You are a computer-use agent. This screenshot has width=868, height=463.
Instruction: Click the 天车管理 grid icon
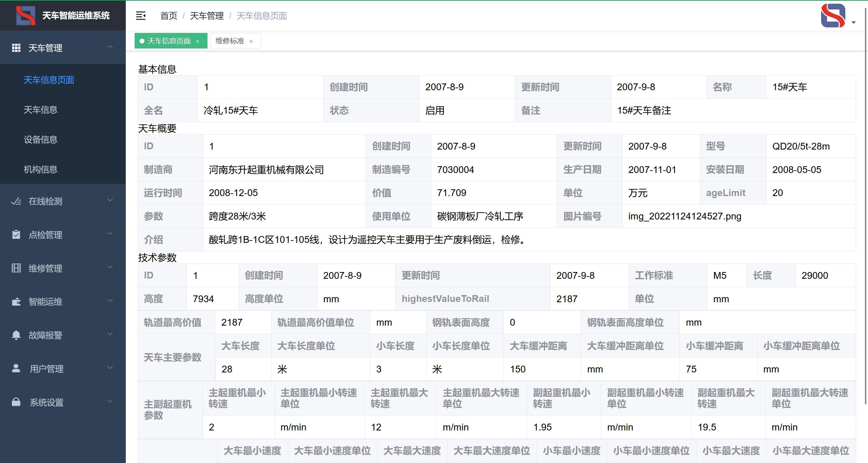pos(16,48)
